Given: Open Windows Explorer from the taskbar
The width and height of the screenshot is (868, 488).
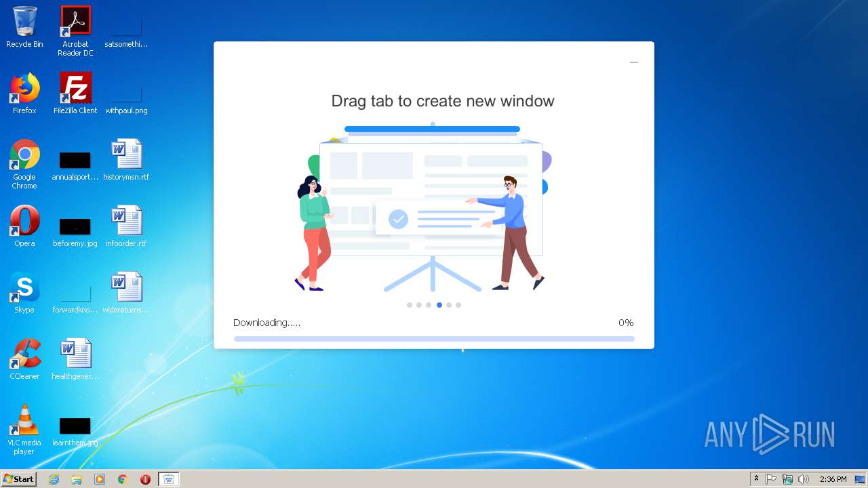Looking at the screenshot, I should [77, 479].
